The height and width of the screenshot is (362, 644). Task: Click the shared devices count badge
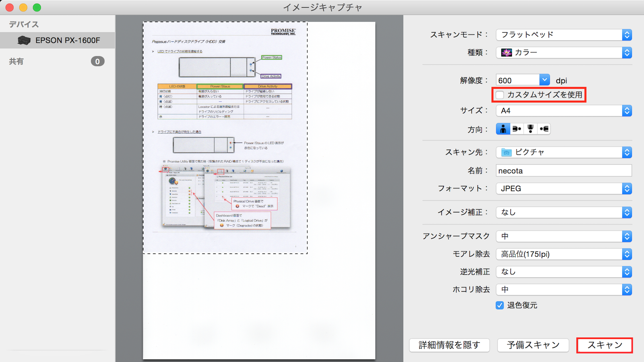point(97,62)
